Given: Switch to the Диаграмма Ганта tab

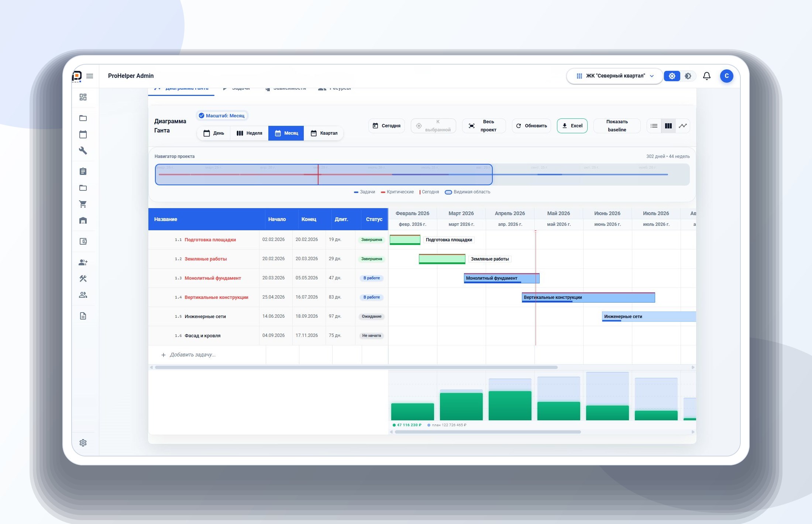Looking at the screenshot, I should point(181,89).
